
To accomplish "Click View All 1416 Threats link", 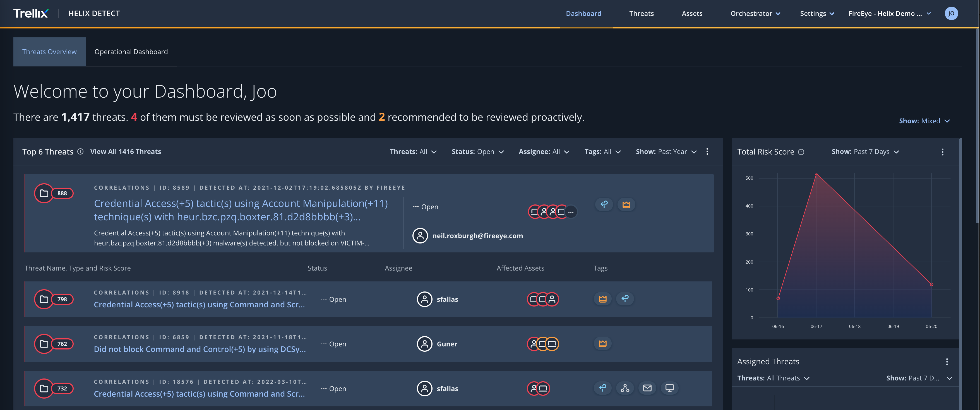I will [126, 151].
